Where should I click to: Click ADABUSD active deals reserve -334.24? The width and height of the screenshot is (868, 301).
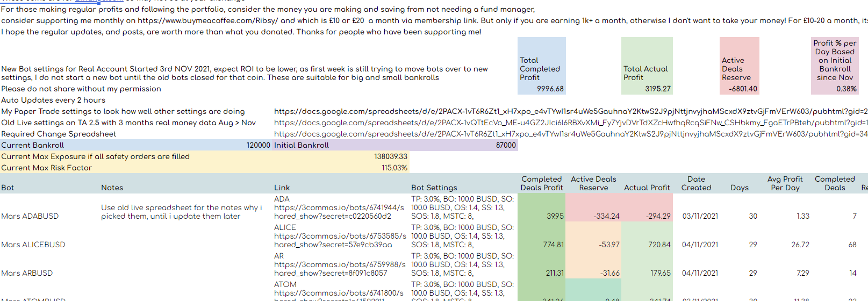click(x=606, y=216)
